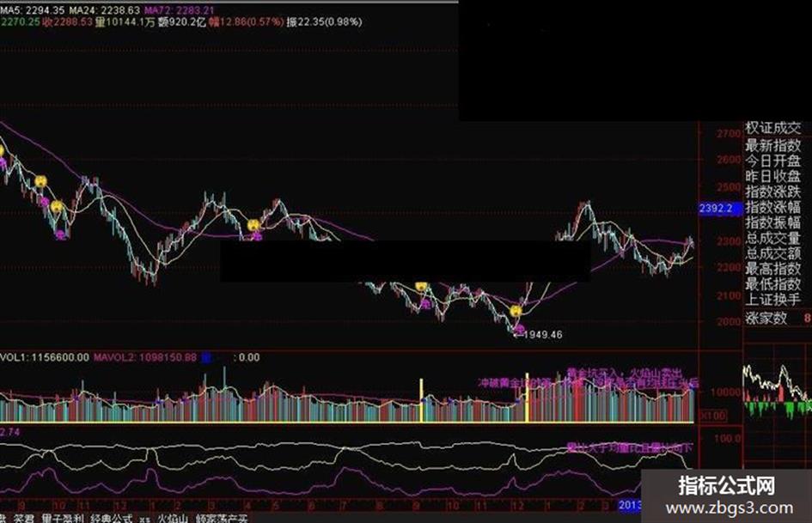
Task: Open the xs indicator tab
Action: click(x=145, y=519)
